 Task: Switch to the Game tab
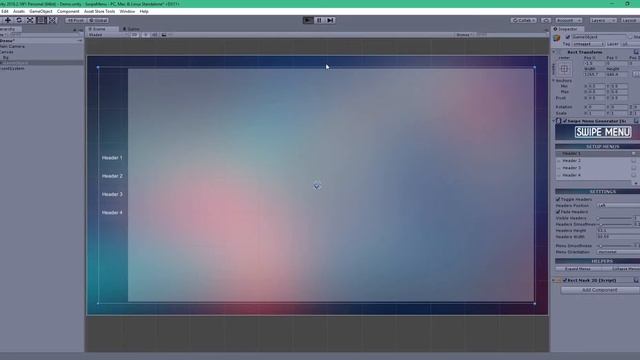pos(131,29)
